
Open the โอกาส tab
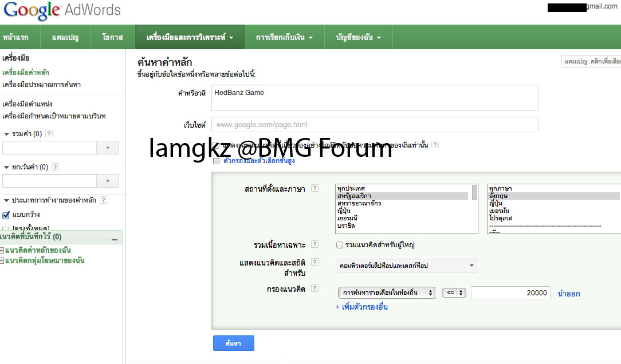[112, 37]
